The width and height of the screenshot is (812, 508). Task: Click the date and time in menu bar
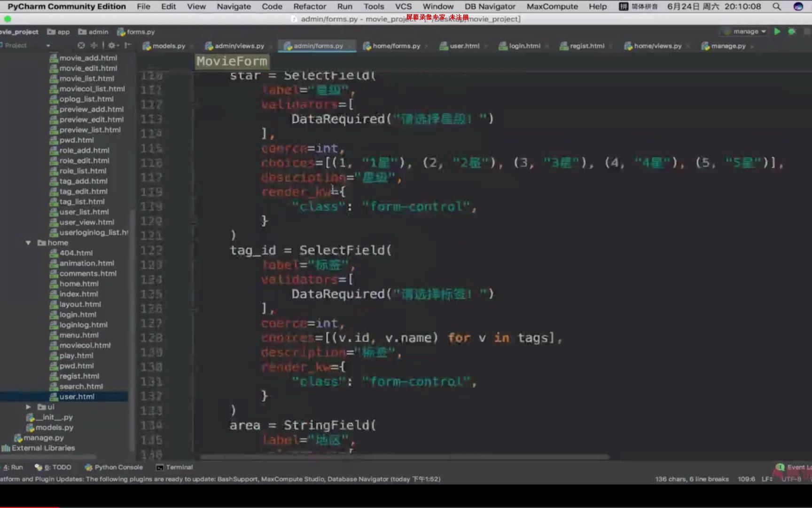tap(714, 7)
